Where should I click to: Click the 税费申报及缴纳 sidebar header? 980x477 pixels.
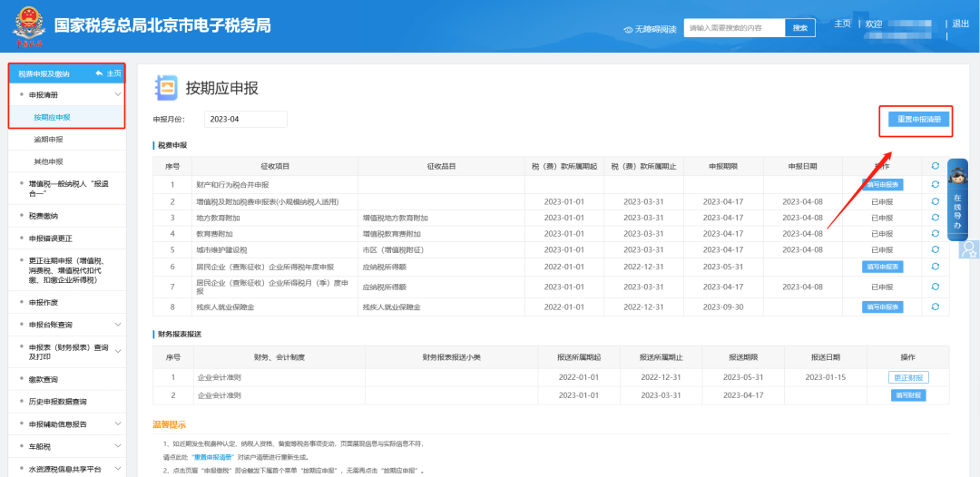point(44,73)
